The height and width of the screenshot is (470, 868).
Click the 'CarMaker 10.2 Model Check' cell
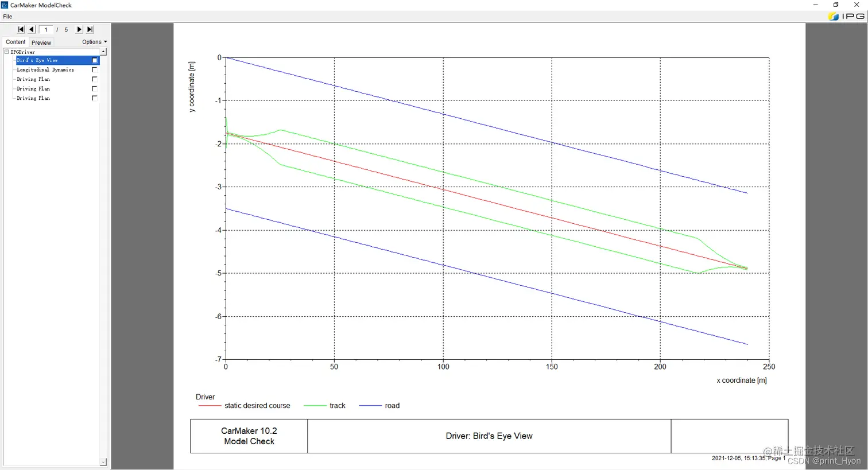click(249, 436)
